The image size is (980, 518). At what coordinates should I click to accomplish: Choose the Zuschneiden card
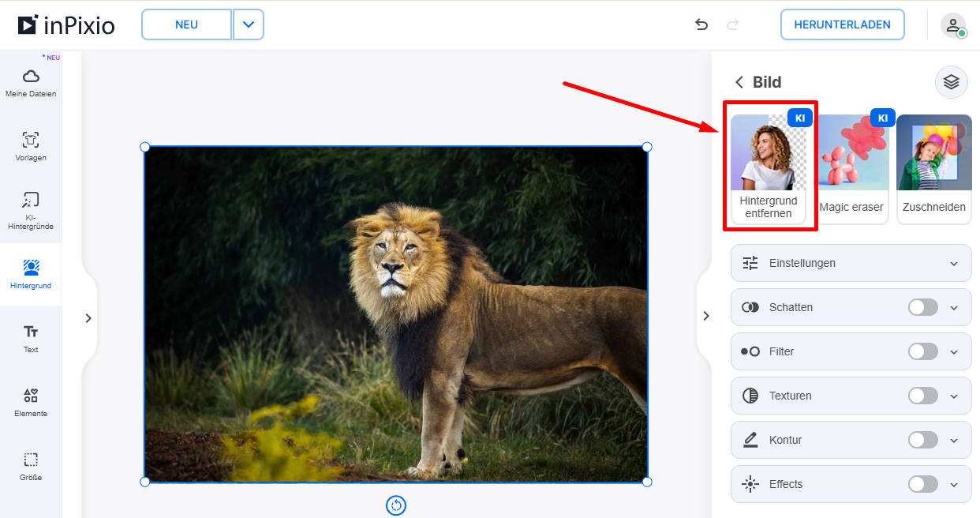[x=933, y=169]
